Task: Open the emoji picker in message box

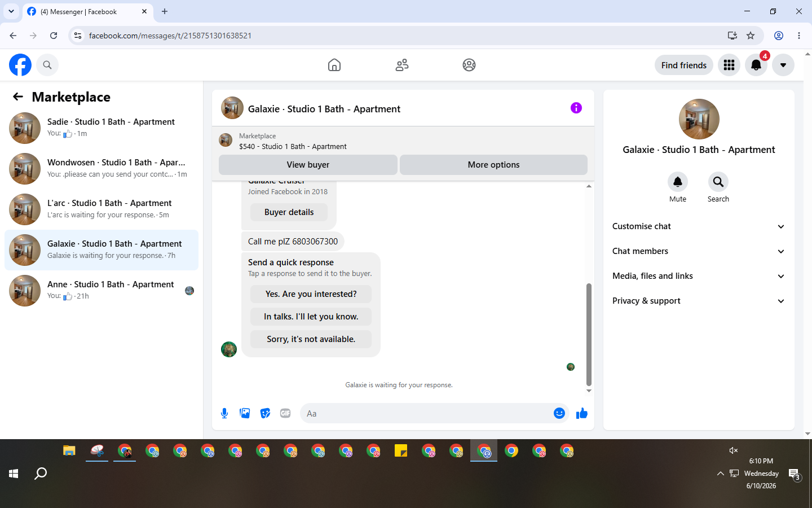Action: (559, 413)
